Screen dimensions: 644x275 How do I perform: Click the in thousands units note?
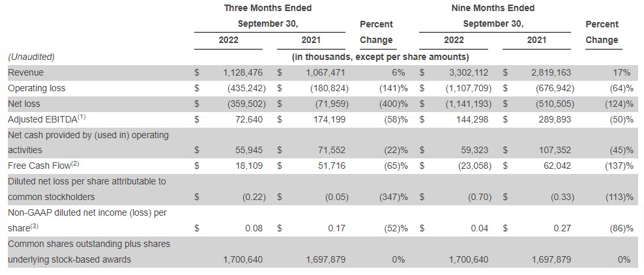coord(380,57)
